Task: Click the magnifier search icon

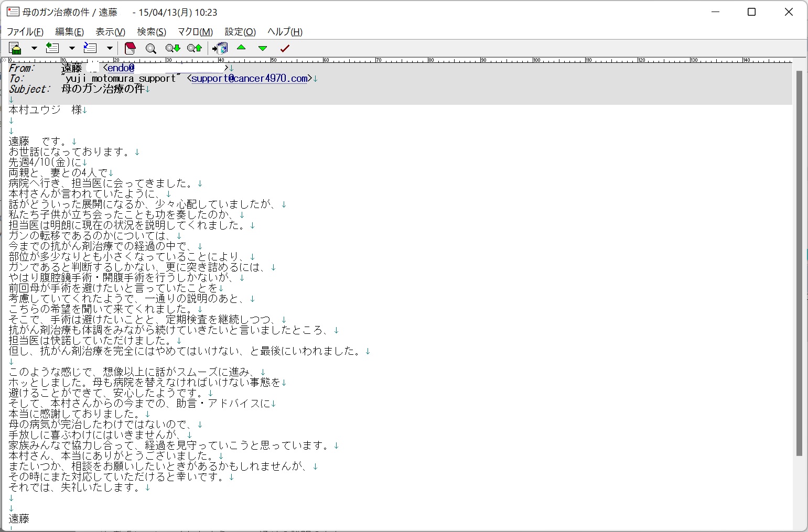Action: point(151,48)
